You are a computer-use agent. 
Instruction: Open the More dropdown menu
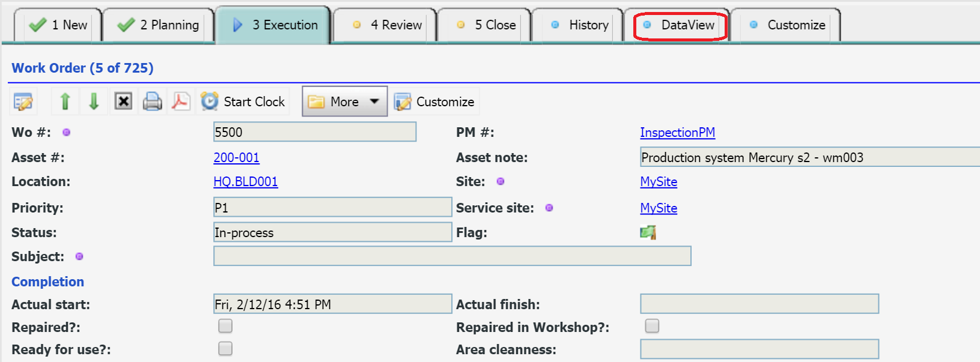click(x=344, y=101)
